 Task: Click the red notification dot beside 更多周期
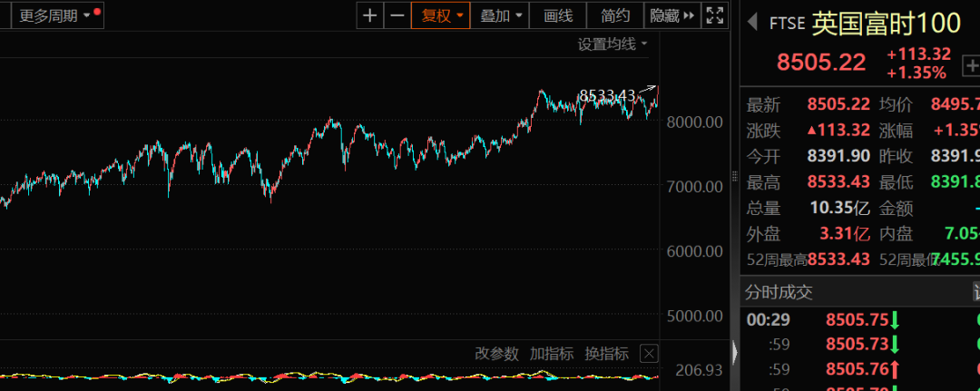point(97,12)
